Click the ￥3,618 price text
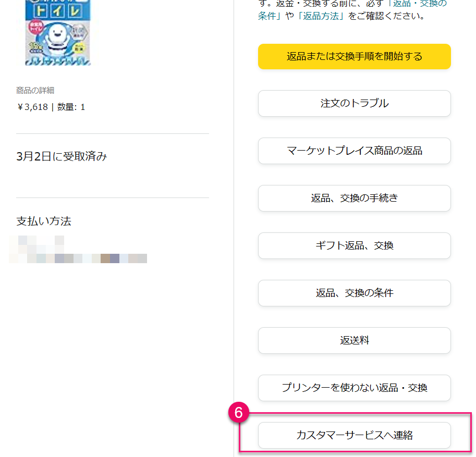Image resolution: width=476 pixels, height=457 pixels. pos(32,107)
